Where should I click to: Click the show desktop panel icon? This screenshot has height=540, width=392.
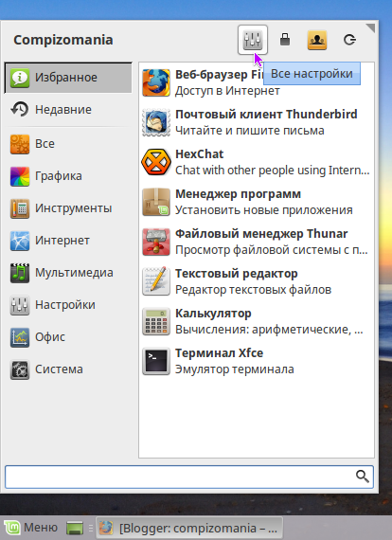(75, 528)
